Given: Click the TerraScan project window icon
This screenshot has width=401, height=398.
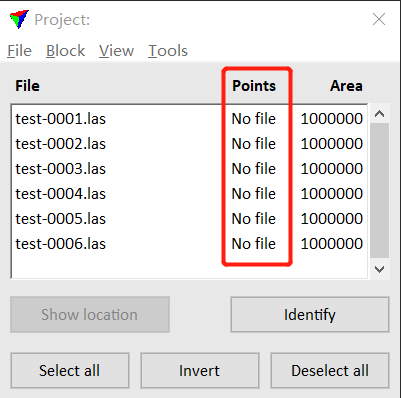Looking at the screenshot, I should click(19, 19).
